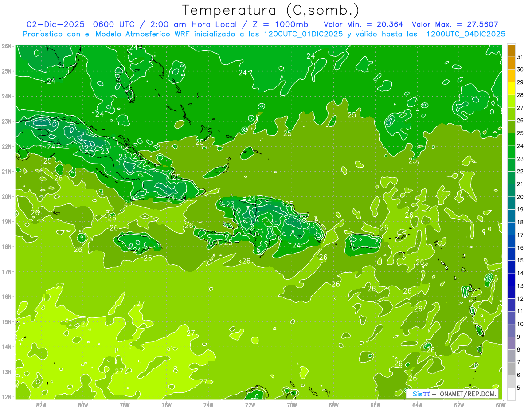This screenshot has height=411, width=532.
Task: Click the 21N latitude axis label
Action: point(6,171)
